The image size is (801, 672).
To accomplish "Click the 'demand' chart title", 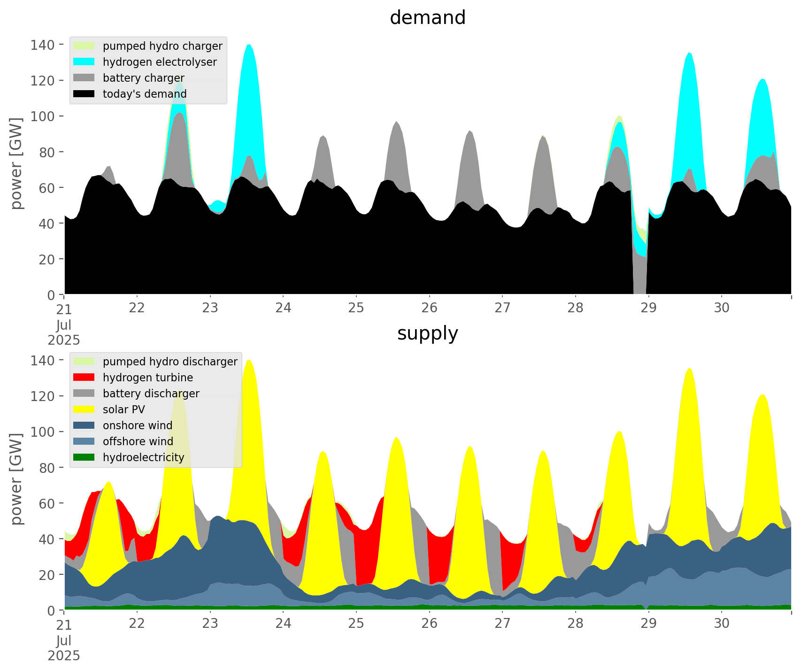I will pyautogui.click(x=427, y=18).
